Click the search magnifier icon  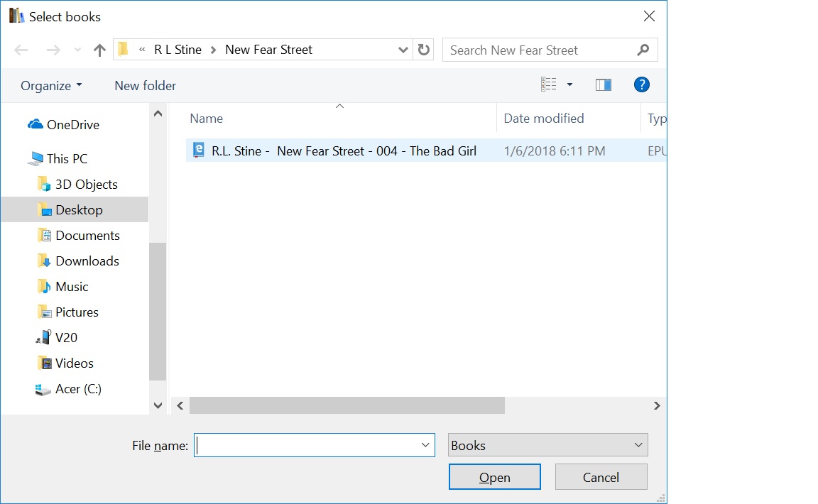[x=643, y=50]
